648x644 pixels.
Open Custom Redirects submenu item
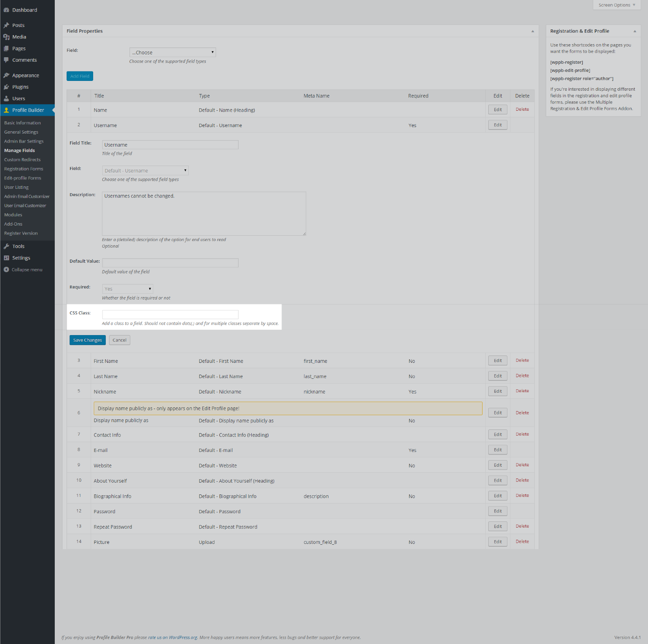(x=22, y=160)
